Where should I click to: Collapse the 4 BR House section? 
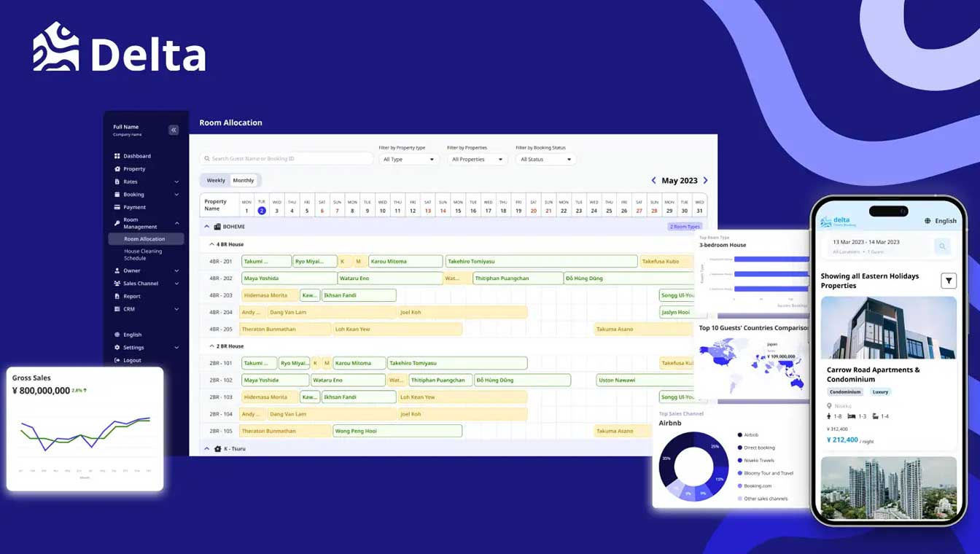212,244
